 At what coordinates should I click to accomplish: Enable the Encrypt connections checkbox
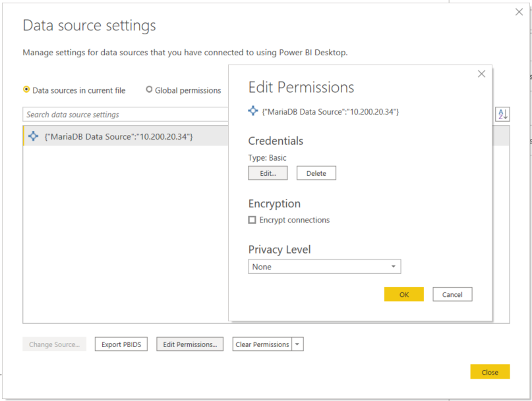pyautogui.click(x=252, y=220)
